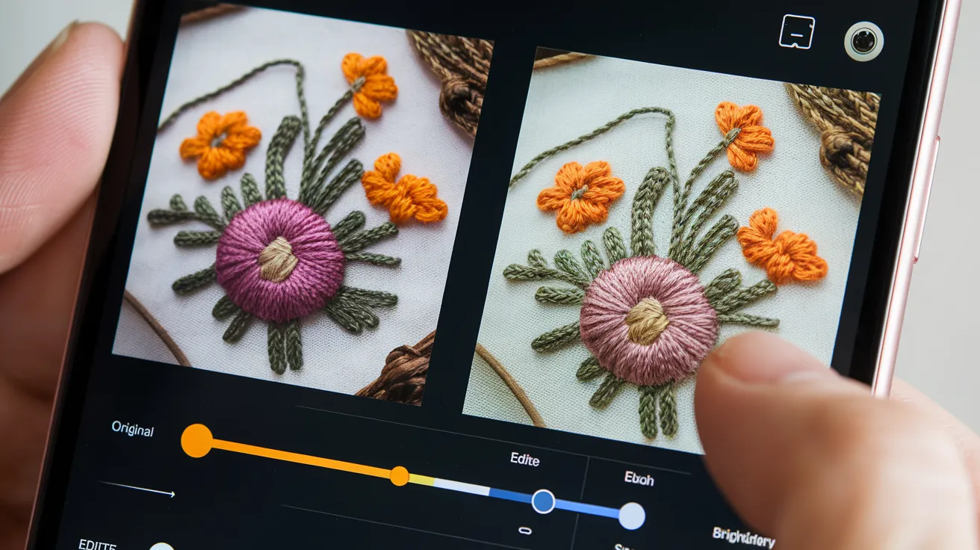The image size is (980, 550).
Task: Tap the minus indicator under the blue slider
Action: click(x=525, y=529)
